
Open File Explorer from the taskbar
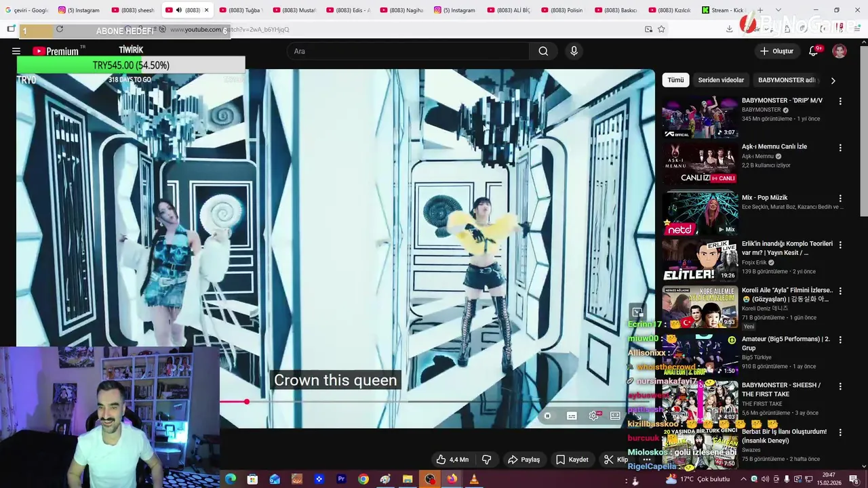click(408, 479)
